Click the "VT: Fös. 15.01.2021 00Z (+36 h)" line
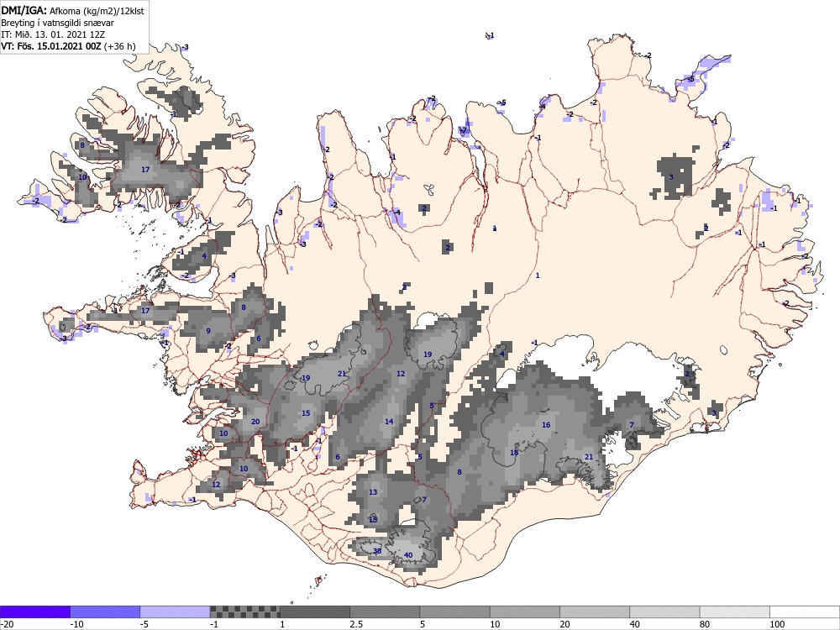Viewport: 840px width, 630px height. 68,46
